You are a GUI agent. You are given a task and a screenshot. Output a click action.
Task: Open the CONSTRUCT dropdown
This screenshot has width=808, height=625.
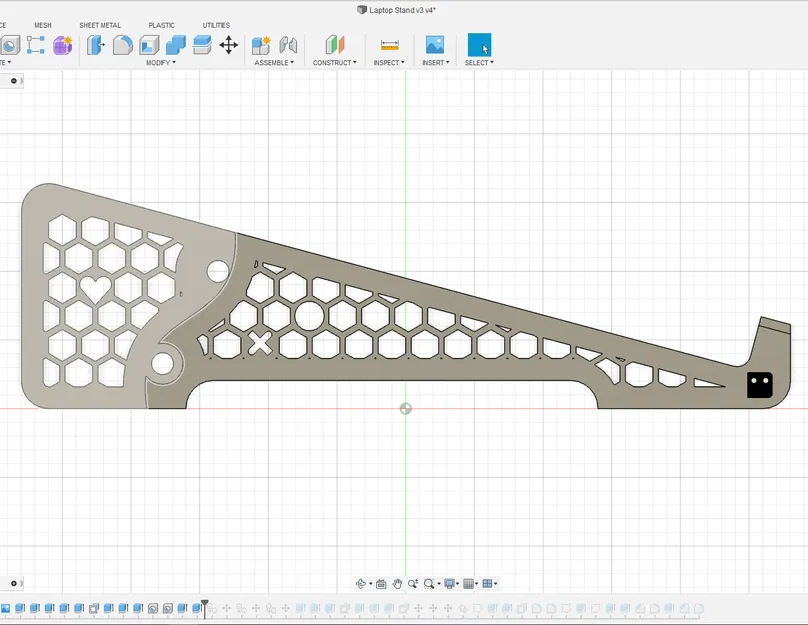point(335,63)
